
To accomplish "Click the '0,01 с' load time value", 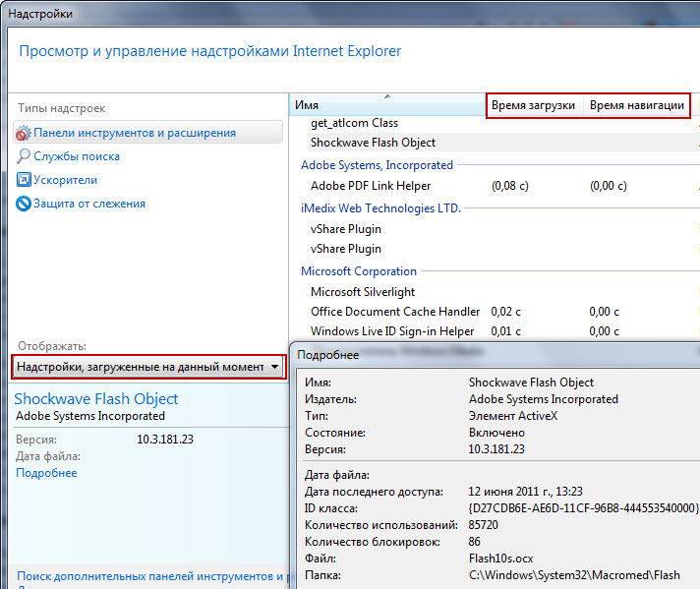I will [x=505, y=331].
